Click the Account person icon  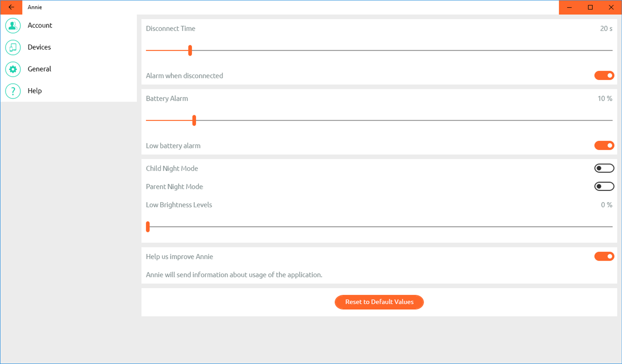[x=13, y=26]
